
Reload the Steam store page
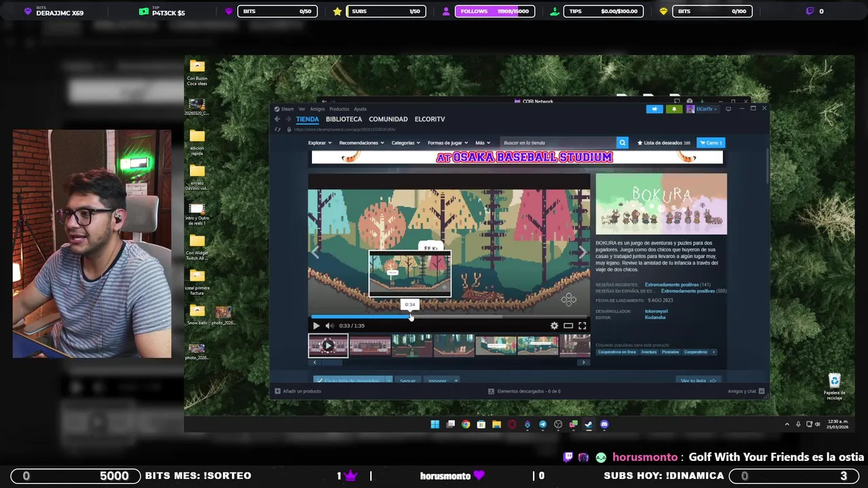pos(277,129)
